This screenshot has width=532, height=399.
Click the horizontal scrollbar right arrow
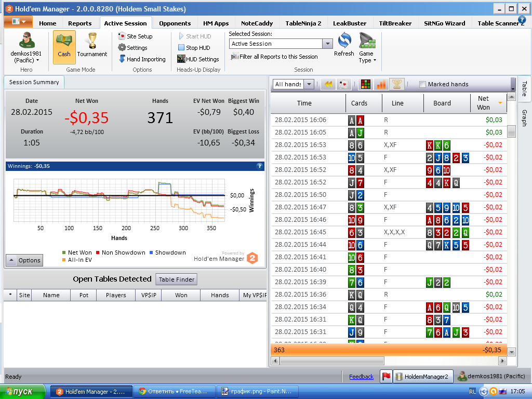pyautogui.click(x=503, y=361)
